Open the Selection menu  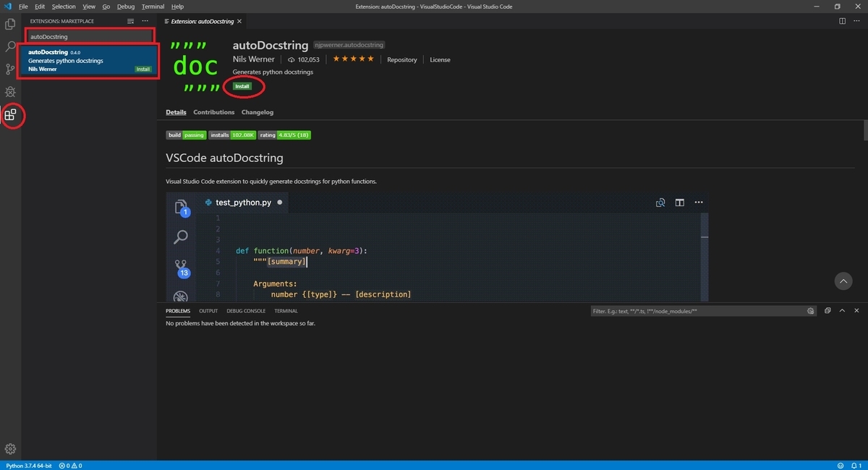click(x=64, y=7)
